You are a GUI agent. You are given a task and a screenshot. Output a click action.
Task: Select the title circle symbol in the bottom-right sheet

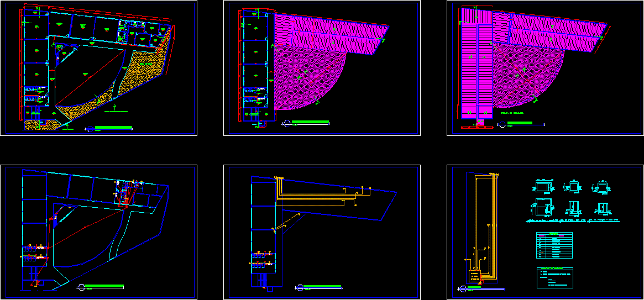(x=462, y=288)
